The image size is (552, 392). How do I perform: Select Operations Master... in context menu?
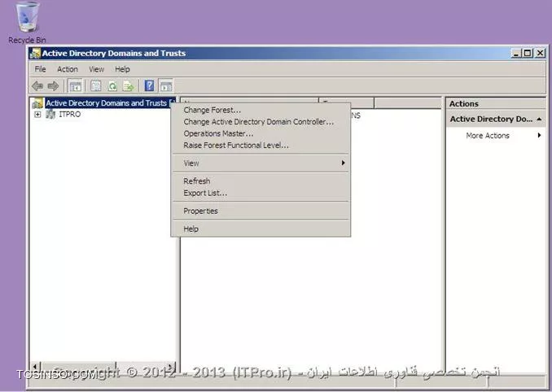pos(261,133)
